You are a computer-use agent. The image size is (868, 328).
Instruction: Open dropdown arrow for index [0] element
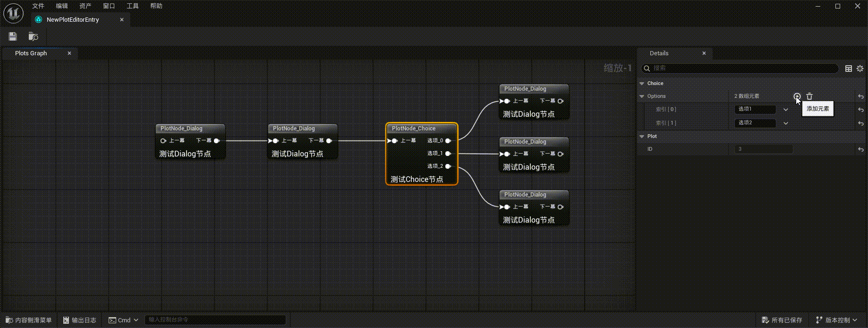coord(786,110)
